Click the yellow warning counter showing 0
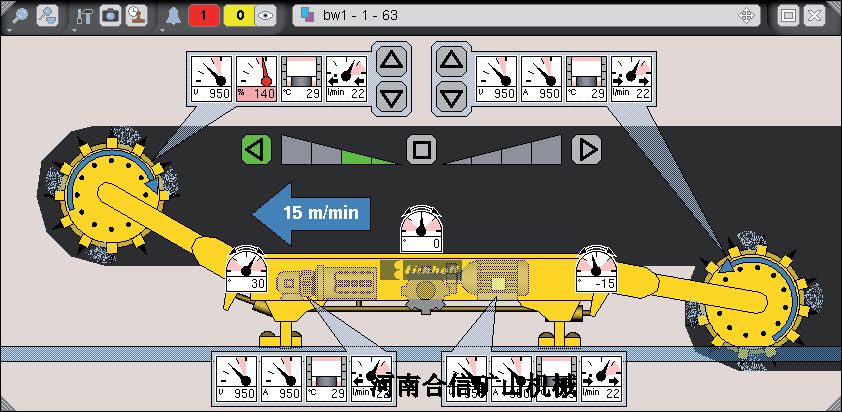Viewport: 842px width, 412px height. pyautogui.click(x=239, y=16)
